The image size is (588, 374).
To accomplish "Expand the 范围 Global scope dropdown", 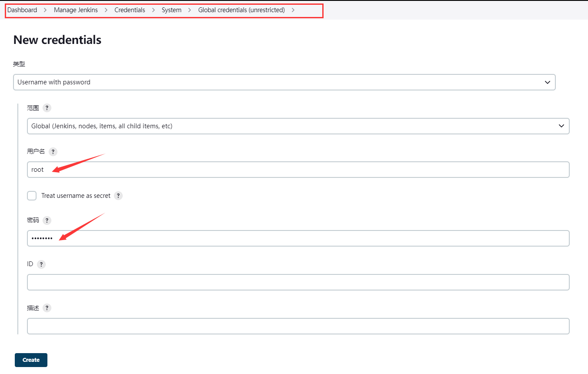I will (298, 126).
